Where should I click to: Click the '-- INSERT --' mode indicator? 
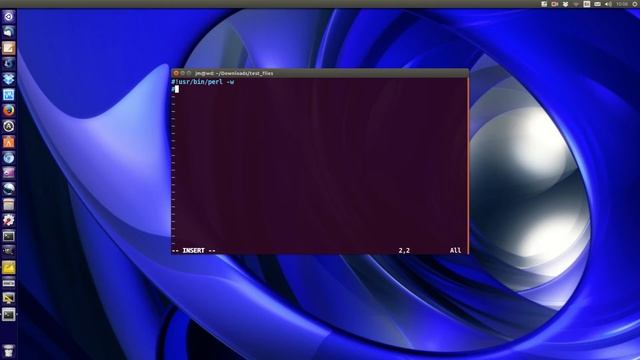click(x=194, y=251)
